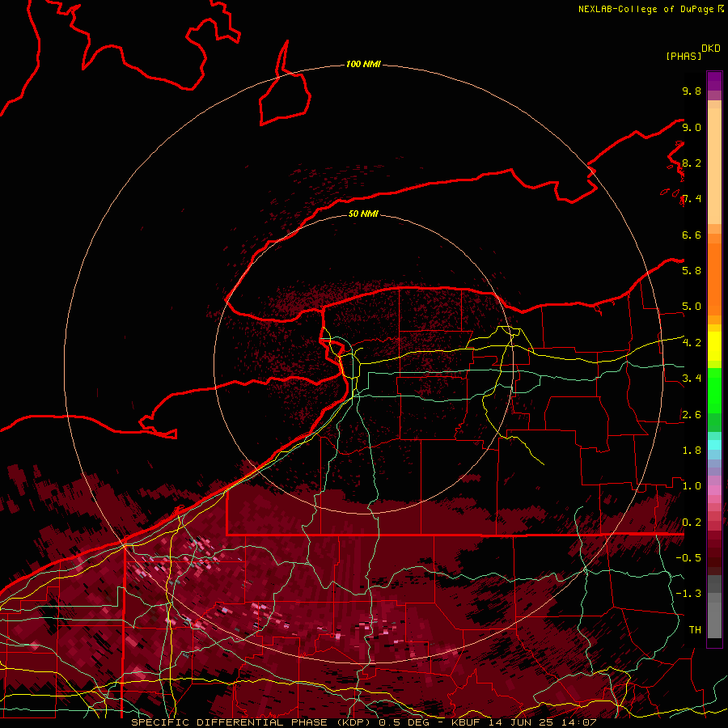Click the [PHAS] unit label
This screenshot has width=728, height=728.
click(684, 56)
